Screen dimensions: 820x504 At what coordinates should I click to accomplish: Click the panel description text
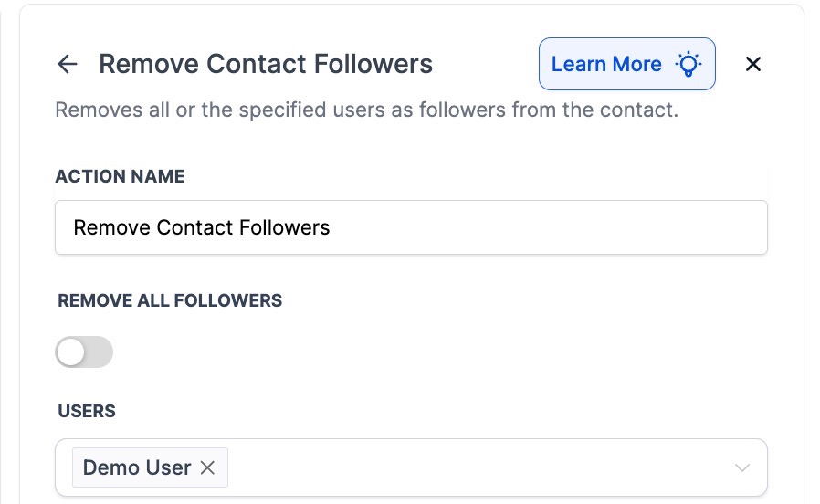366,110
